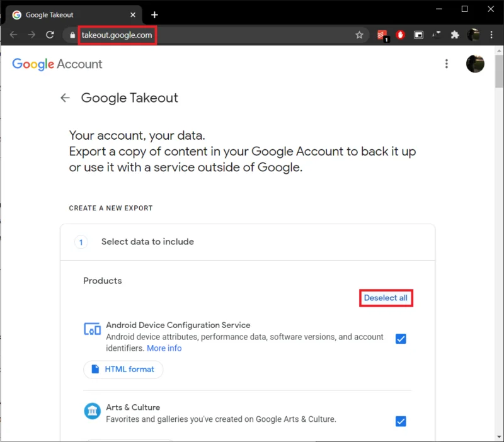
Task: Open the Google Account logo link
Action: coord(57,64)
